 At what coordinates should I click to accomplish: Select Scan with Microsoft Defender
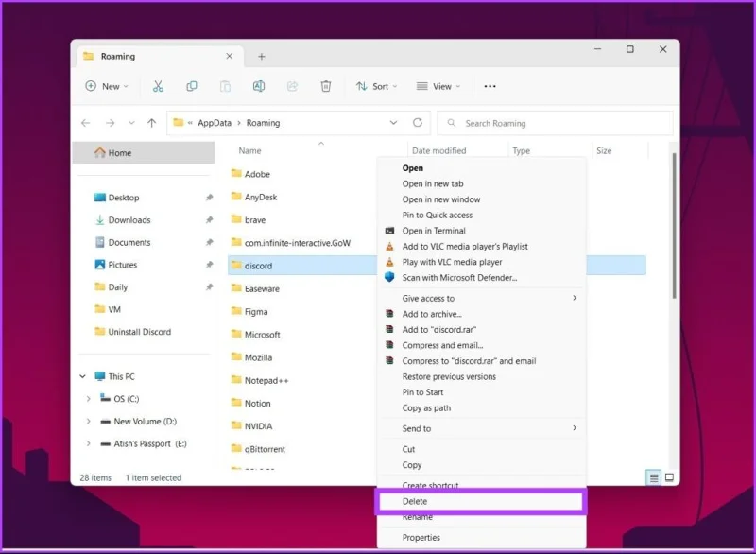click(x=481, y=278)
